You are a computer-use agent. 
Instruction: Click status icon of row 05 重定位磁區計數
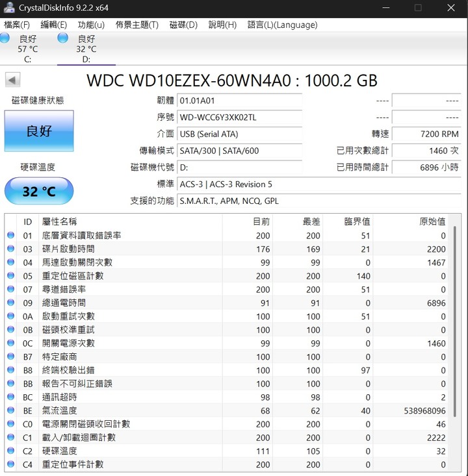click(10, 275)
